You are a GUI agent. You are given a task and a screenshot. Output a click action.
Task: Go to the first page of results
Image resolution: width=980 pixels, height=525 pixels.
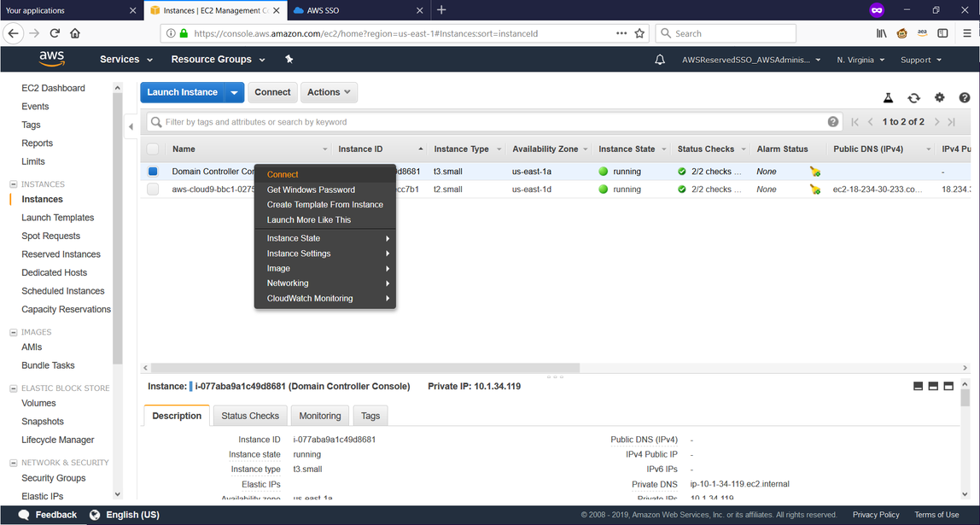[855, 122]
